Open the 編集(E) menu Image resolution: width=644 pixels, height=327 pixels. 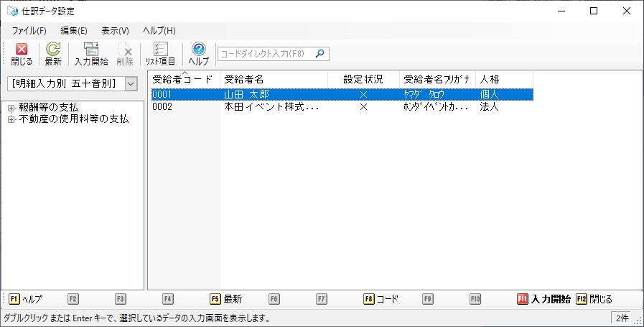(74, 31)
